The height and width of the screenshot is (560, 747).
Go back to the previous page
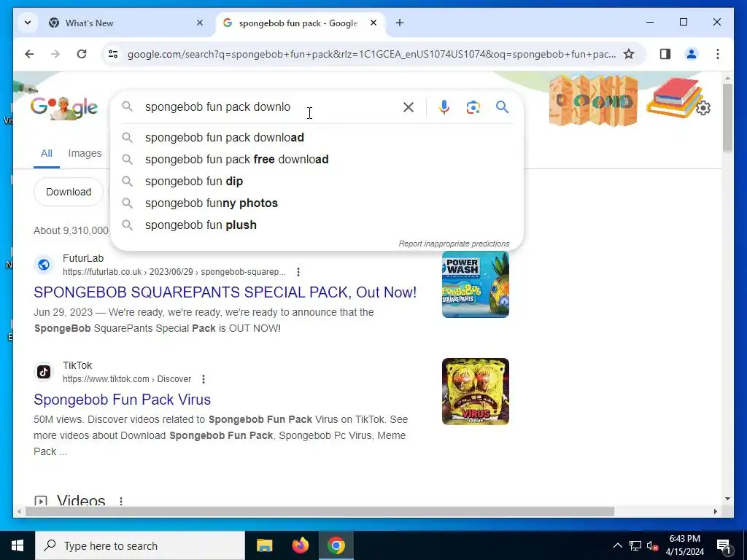coord(29,54)
